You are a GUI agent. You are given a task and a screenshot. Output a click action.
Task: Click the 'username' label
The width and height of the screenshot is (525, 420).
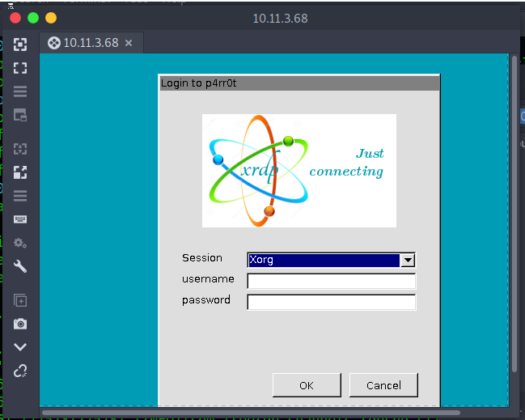click(208, 279)
